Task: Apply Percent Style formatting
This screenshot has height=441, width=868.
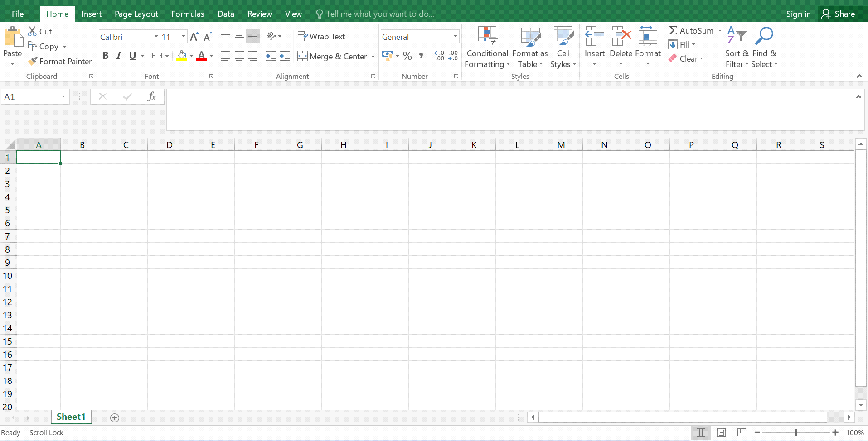Action: click(x=407, y=55)
